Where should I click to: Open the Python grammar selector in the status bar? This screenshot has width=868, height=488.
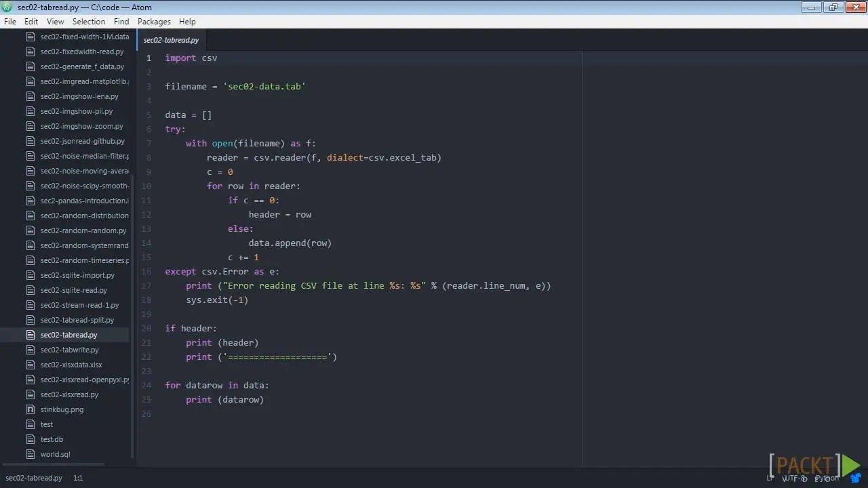point(827,478)
